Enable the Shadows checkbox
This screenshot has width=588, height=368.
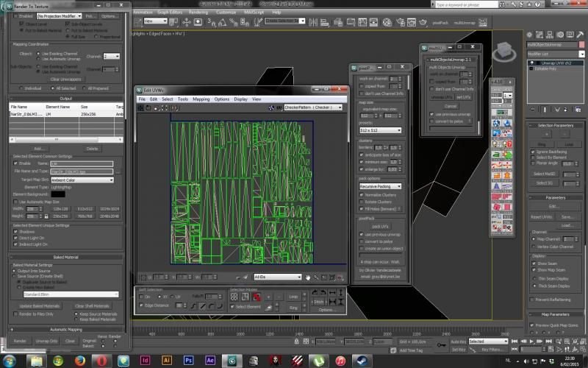pos(15,232)
